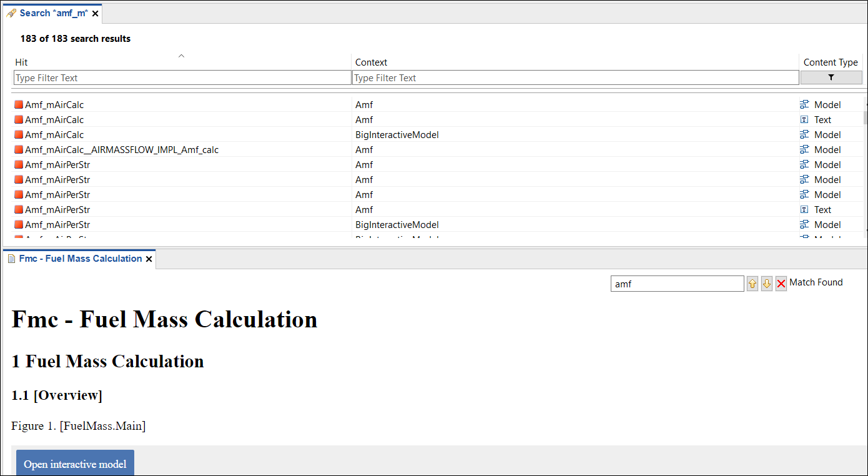Switch to the Search *amf_m* tab
The image size is (868, 476).
[x=54, y=13]
